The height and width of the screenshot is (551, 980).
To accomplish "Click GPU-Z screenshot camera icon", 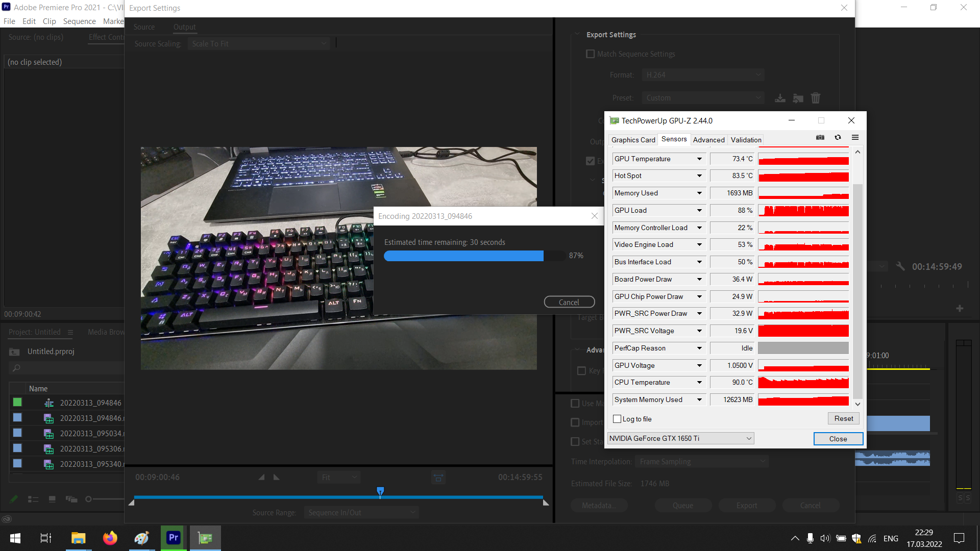I will pyautogui.click(x=820, y=138).
